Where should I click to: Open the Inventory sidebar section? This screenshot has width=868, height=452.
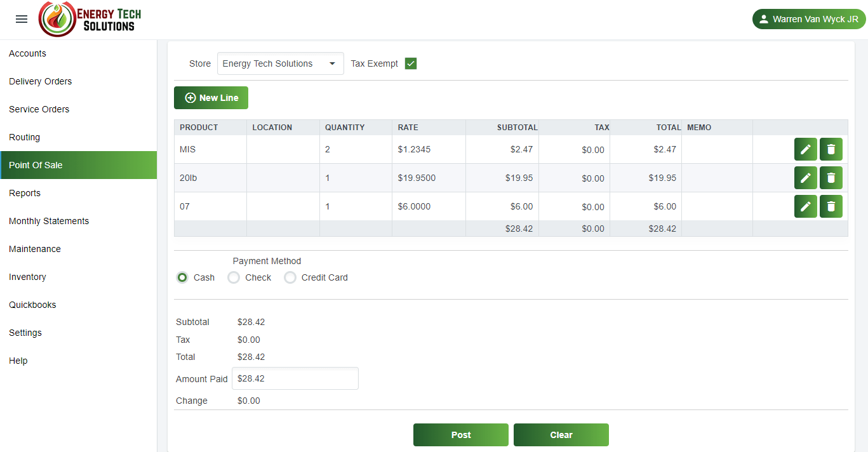click(27, 277)
